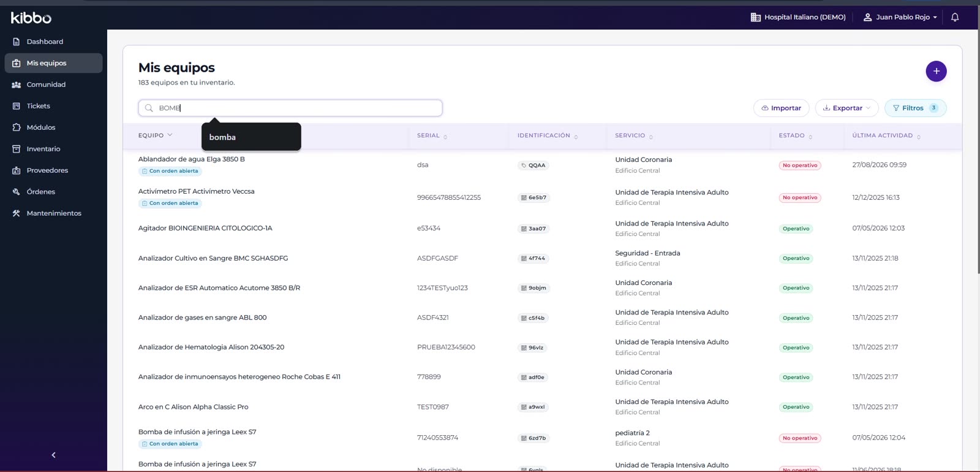Sort by the ÚLTIMA ACTIVIDAD column
This screenshot has width=980, height=472.
point(886,135)
